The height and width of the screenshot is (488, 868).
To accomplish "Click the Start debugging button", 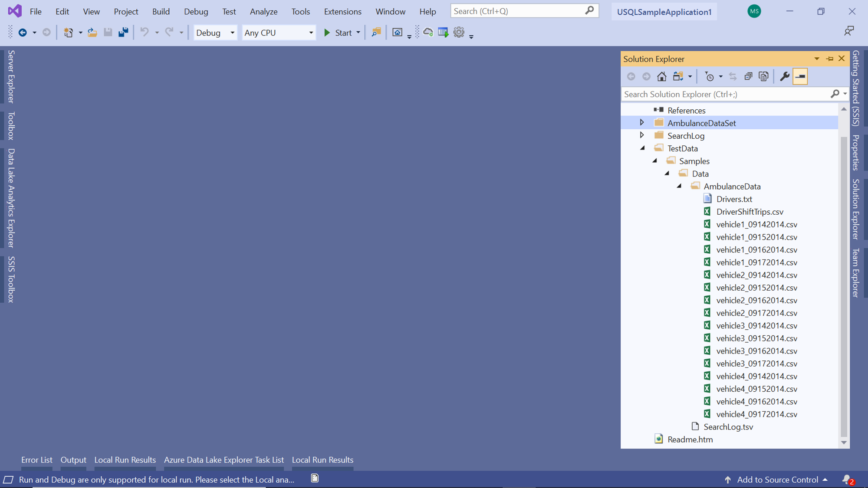I will tap(338, 33).
